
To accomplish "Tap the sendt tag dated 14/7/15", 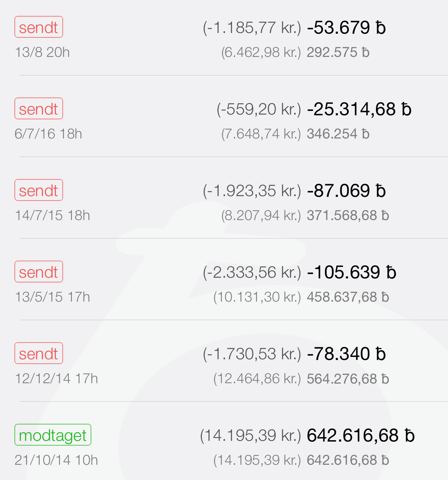I will (39, 190).
